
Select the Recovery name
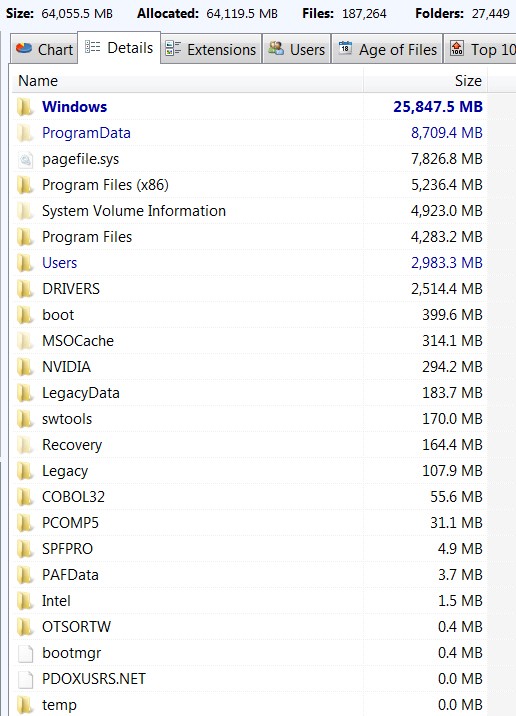point(72,445)
